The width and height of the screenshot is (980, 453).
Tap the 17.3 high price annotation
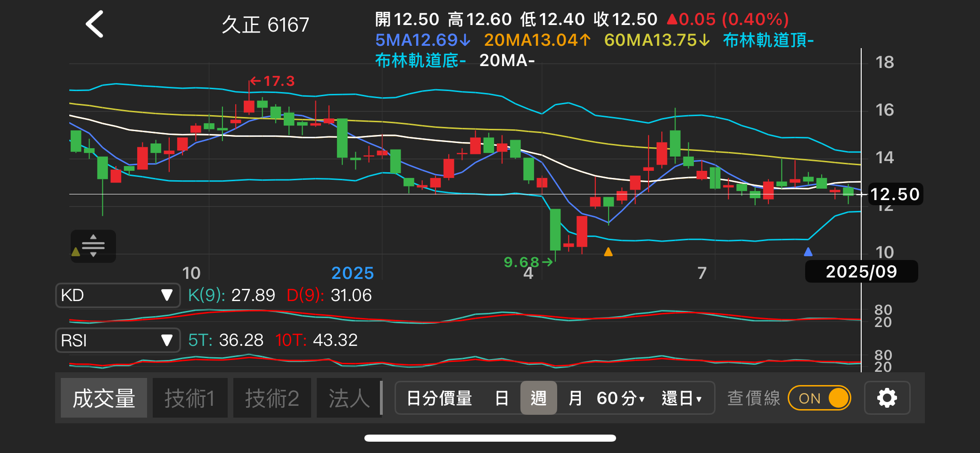[272, 81]
